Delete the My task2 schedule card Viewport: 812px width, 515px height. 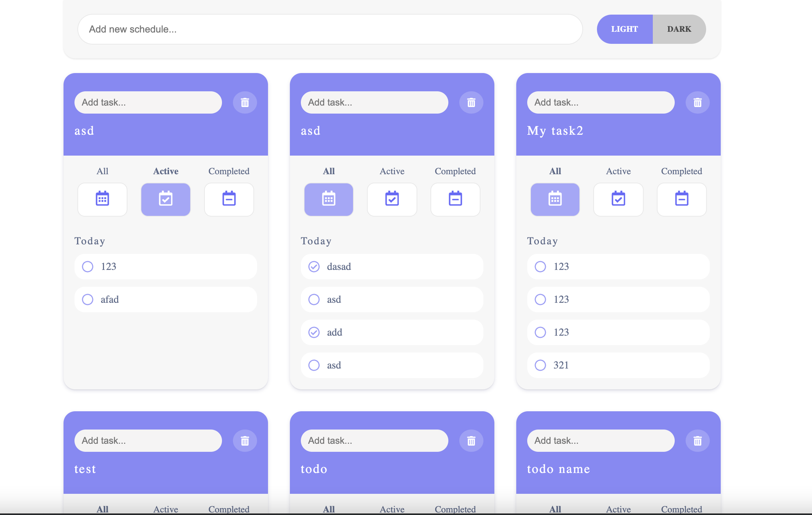(697, 103)
